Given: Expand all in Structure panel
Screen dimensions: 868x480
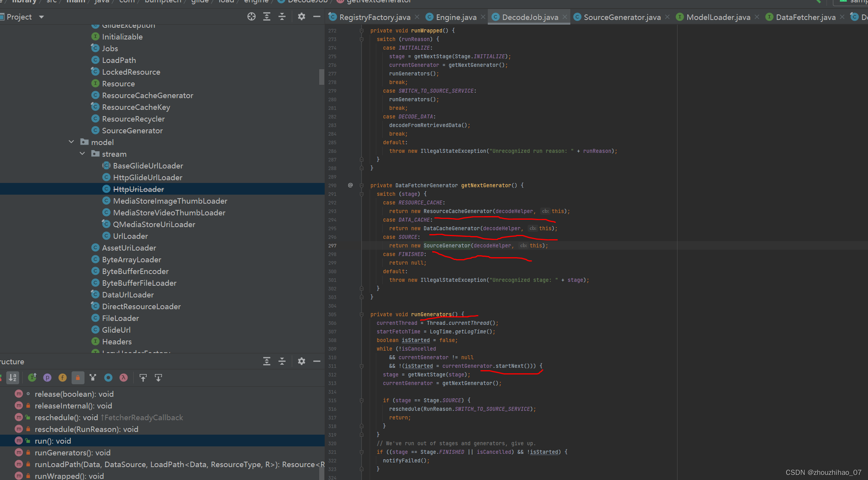Looking at the screenshot, I should coord(267,361).
